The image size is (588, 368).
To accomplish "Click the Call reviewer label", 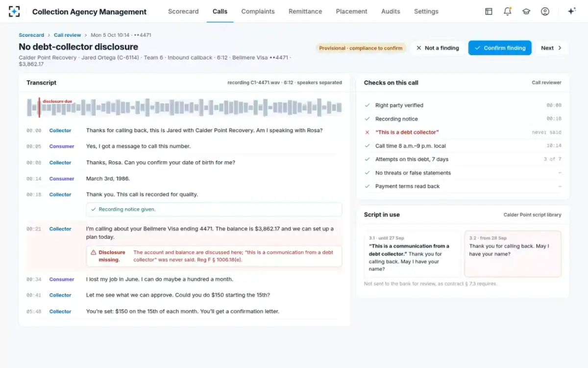I will pos(547,83).
